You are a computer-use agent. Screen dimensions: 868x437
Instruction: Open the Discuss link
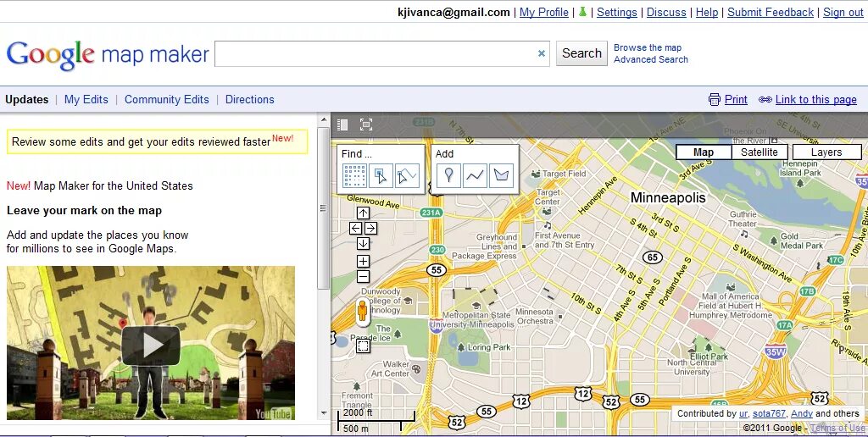(666, 12)
